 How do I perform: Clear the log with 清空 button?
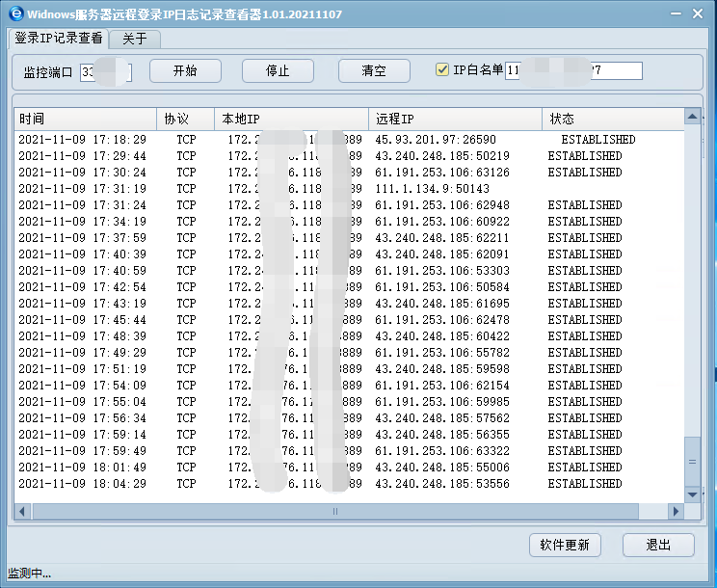tap(374, 71)
